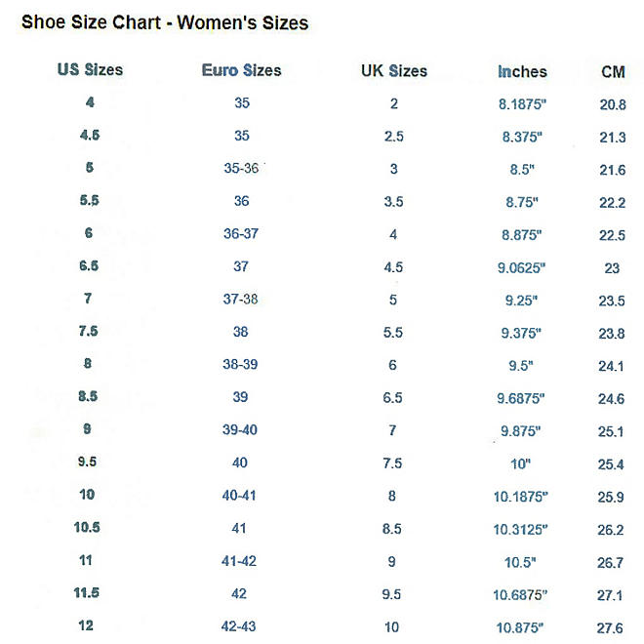Screen dimensions: 644x644
Task: Click the 27.6 CM value
Action: click(613, 626)
